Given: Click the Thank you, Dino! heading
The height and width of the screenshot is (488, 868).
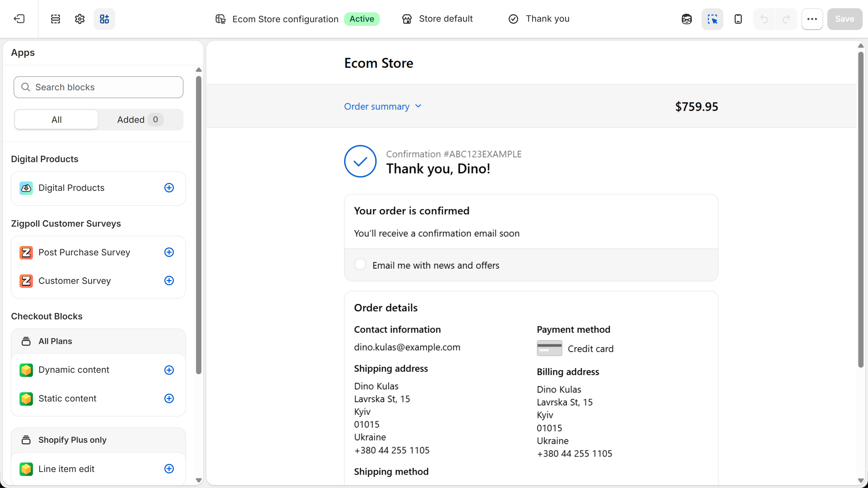Looking at the screenshot, I should 438,169.
